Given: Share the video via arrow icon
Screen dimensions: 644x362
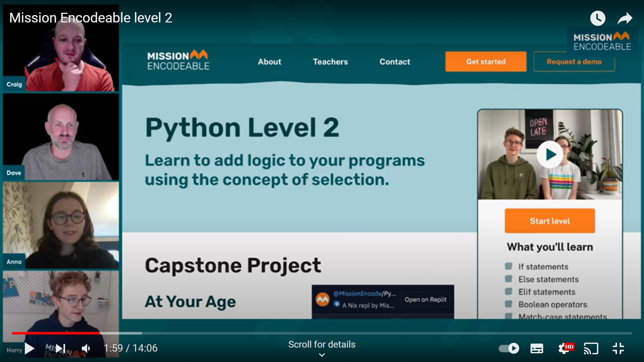Looking at the screenshot, I should (x=625, y=18).
